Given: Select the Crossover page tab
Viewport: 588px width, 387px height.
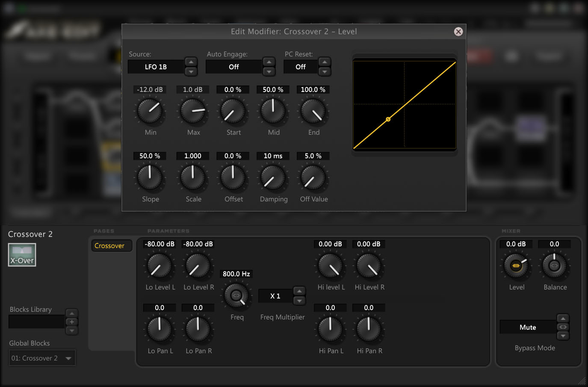Looking at the screenshot, I should click(x=111, y=246).
